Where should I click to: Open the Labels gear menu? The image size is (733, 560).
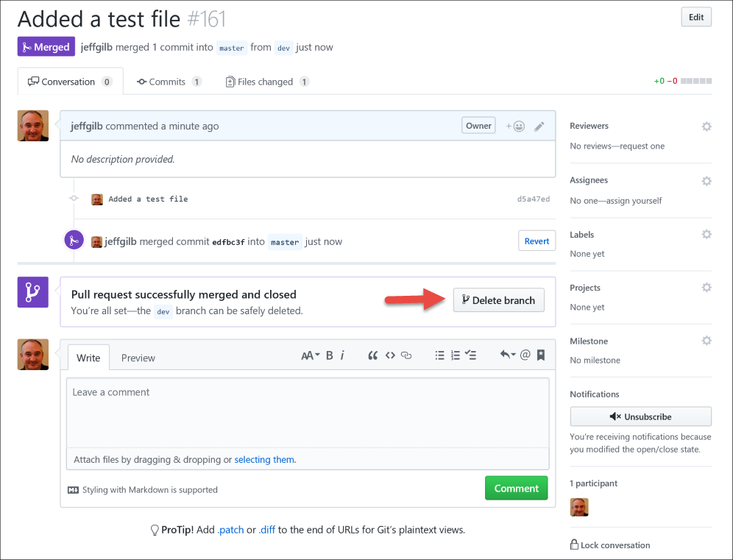pyautogui.click(x=707, y=234)
